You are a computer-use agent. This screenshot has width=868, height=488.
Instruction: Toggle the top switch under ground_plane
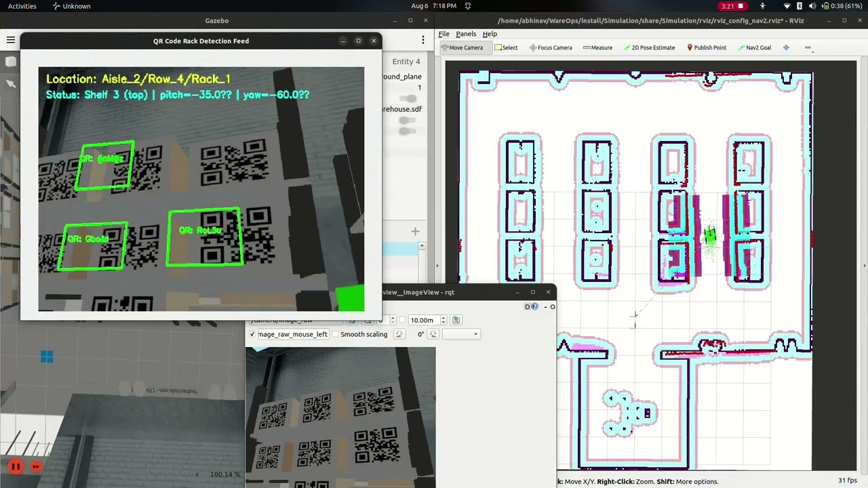point(408,99)
